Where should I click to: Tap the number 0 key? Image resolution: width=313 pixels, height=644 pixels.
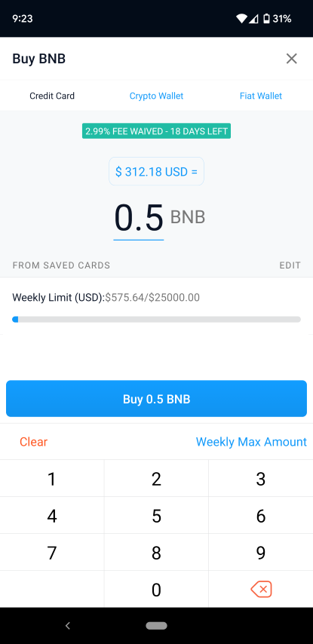157,590
